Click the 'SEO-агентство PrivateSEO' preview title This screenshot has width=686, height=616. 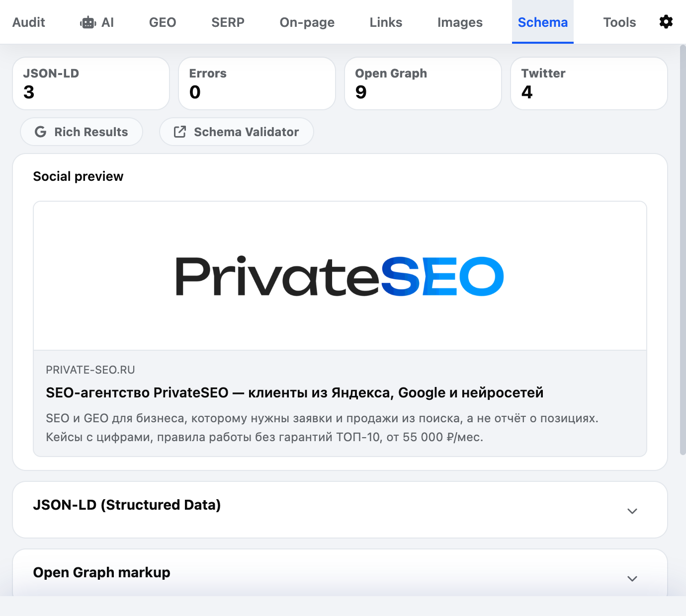tap(295, 392)
